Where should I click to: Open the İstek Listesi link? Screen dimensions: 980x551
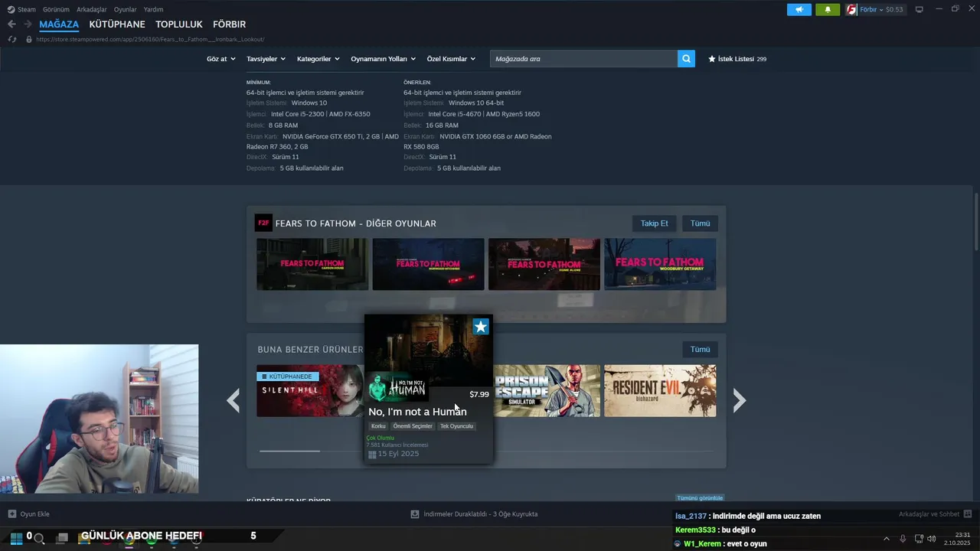pos(736,59)
